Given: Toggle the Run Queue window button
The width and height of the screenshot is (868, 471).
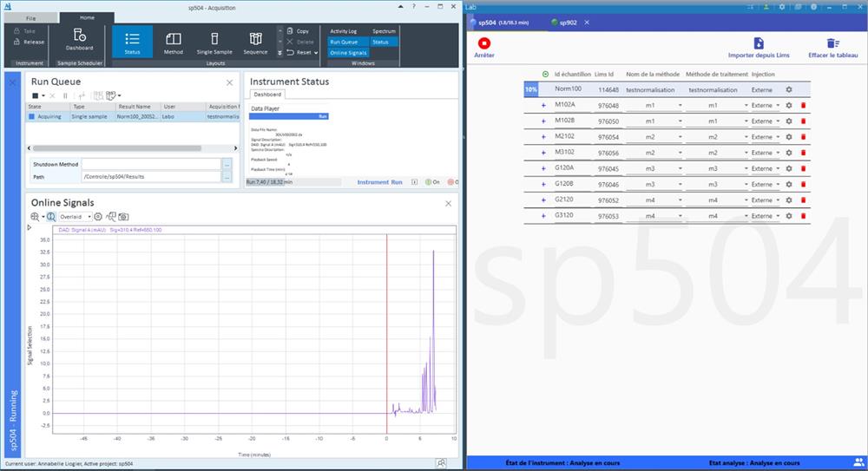Looking at the screenshot, I should tap(343, 42).
